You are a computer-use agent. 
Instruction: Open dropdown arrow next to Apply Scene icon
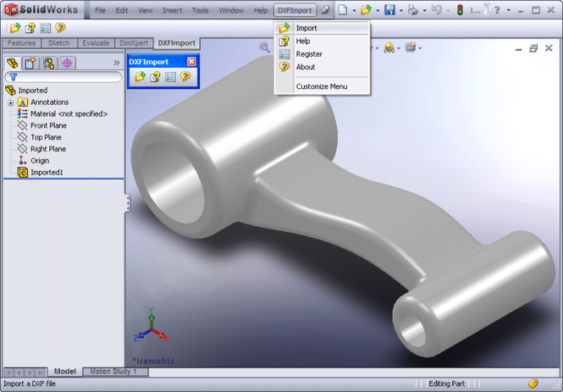[399, 48]
